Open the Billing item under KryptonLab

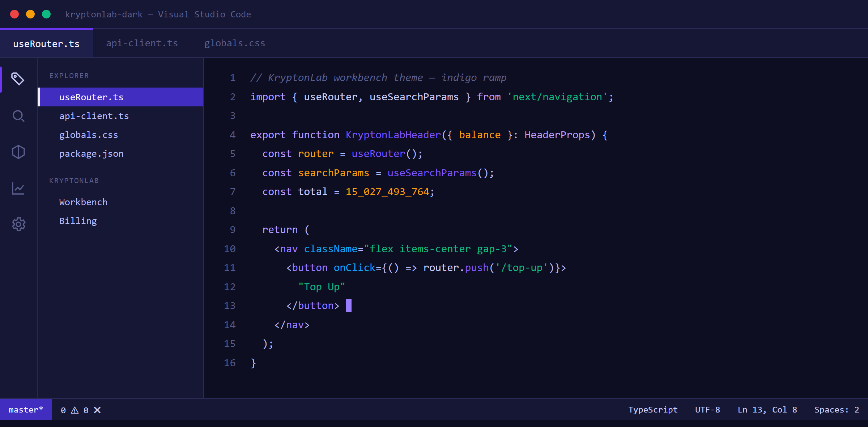pos(121,221)
